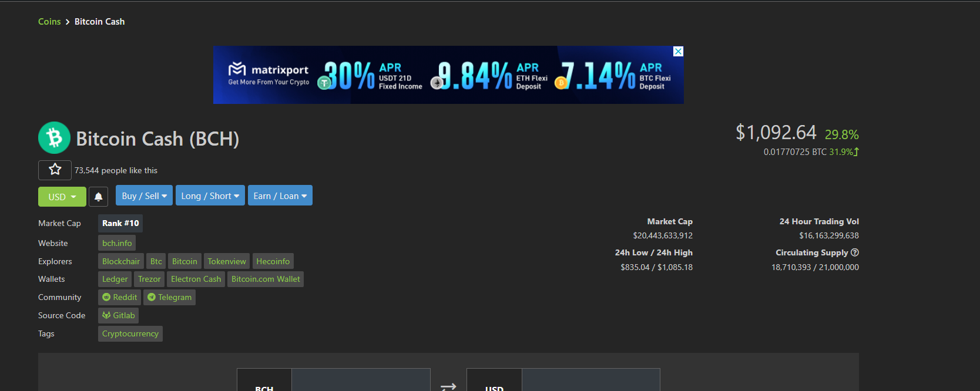Open the Telegram community link
980x391 pixels.
(169, 297)
